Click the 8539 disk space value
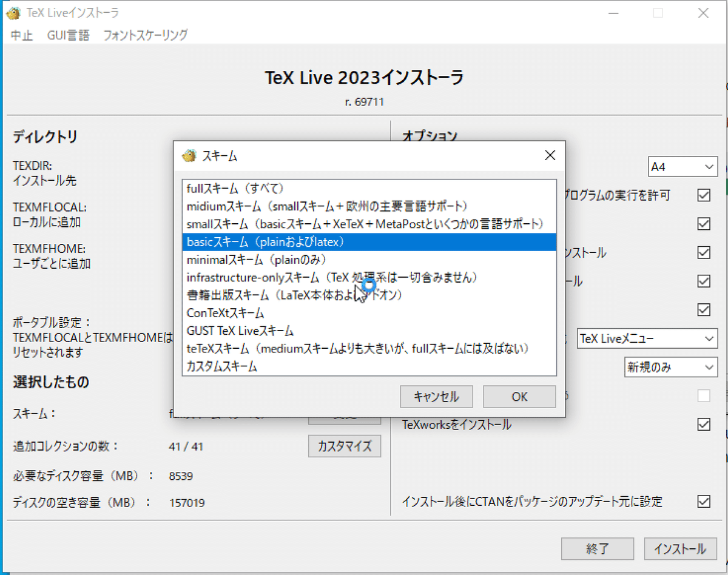Screen dimensions: 728x575 pyautogui.click(x=181, y=476)
